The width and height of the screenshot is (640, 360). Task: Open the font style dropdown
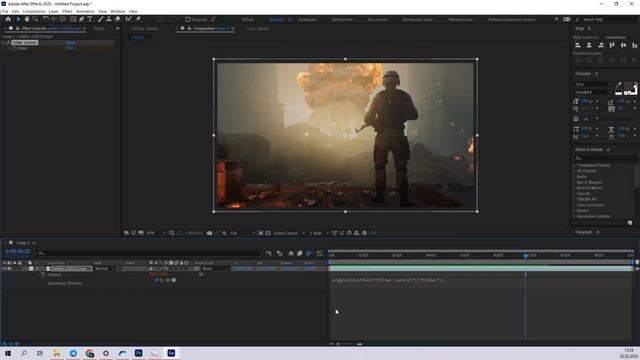point(593,92)
